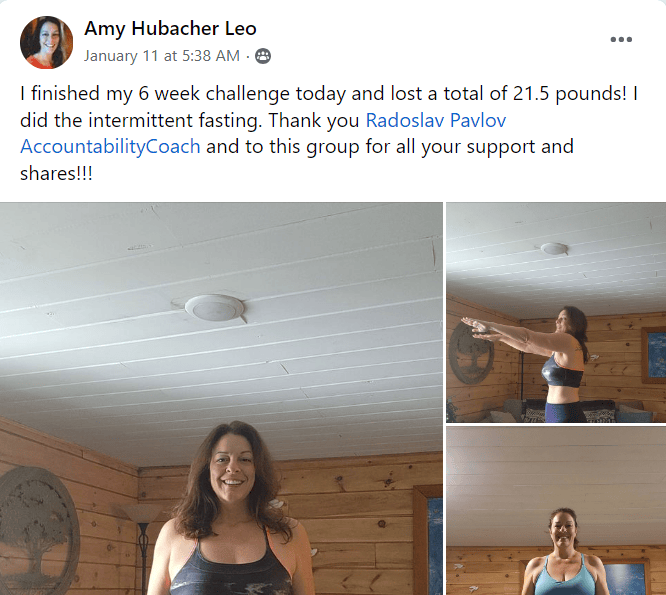
Task: Open the photo of woman in light blue top
Action: pos(556,511)
